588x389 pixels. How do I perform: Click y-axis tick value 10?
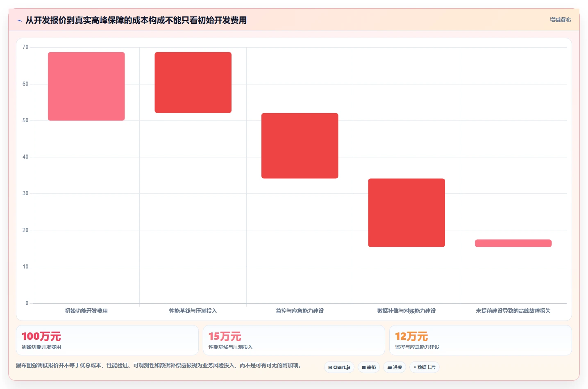(x=25, y=267)
